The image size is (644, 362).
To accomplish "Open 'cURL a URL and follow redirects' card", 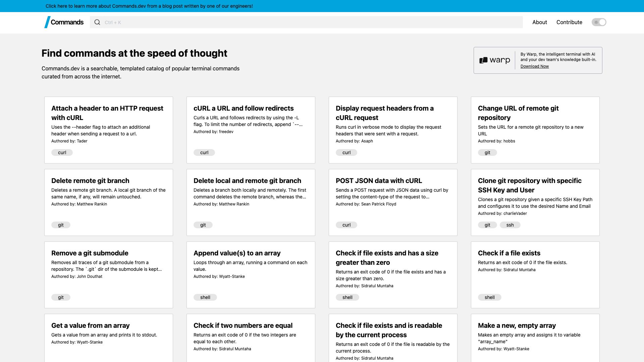I will pos(244,108).
